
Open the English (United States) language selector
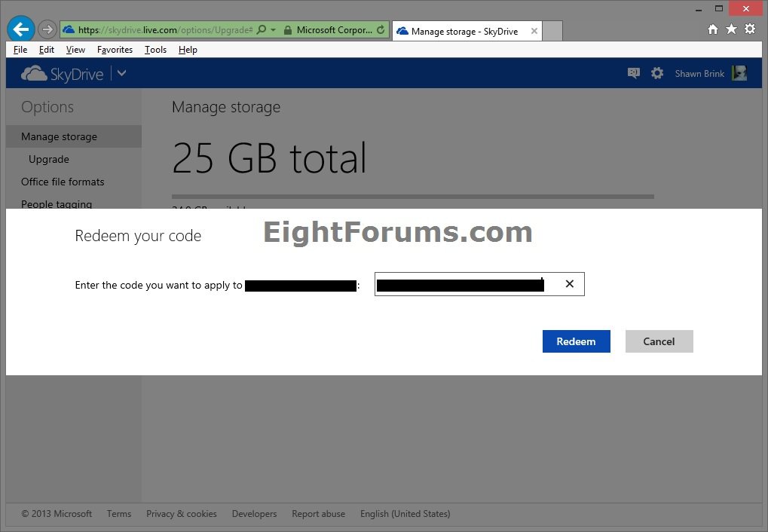click(x=405, y=513)
